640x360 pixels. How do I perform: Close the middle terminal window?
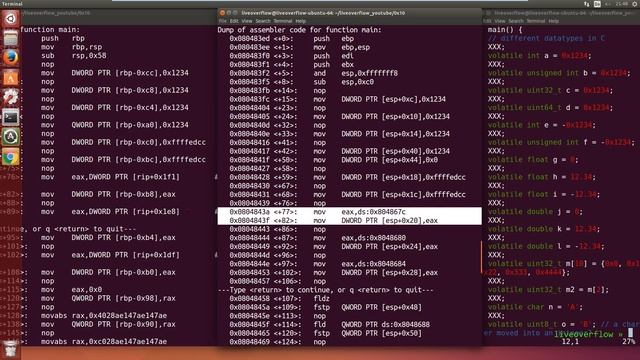pos(222,13)
